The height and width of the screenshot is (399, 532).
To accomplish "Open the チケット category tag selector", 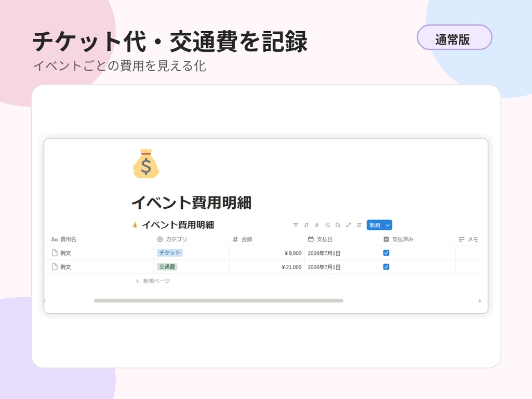I will coord(170,253).
